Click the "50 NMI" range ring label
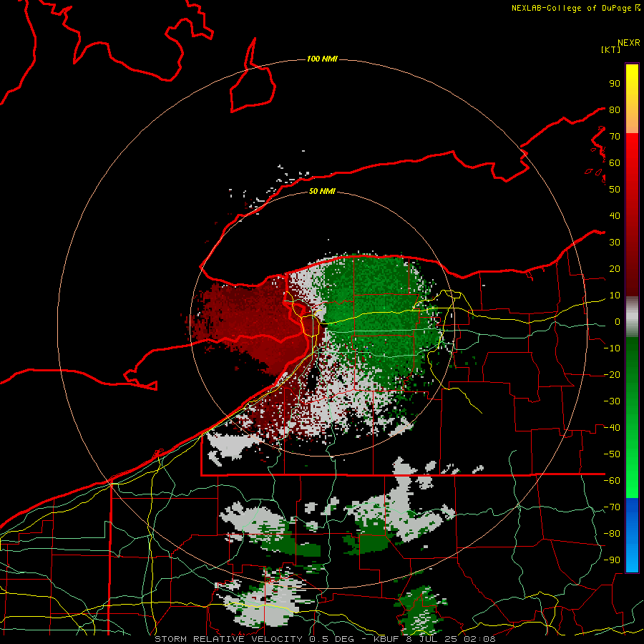 click(x=322, y=191)
